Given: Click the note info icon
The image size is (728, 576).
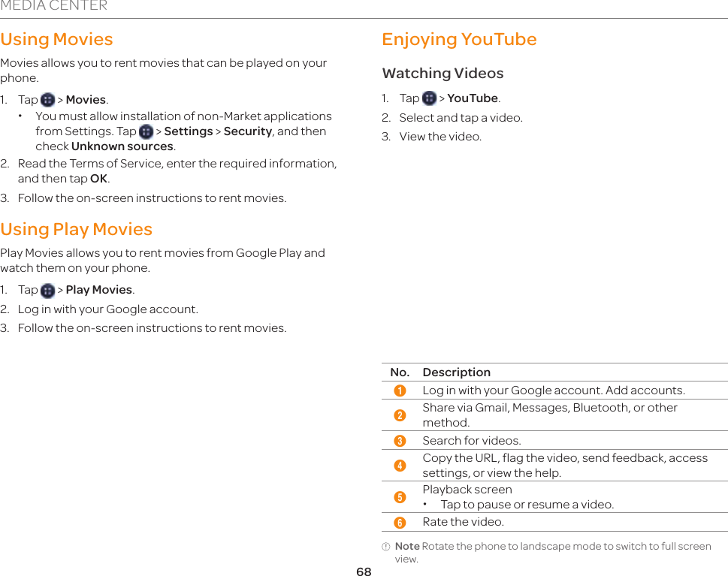Looking at the screenshot, I should click(386, 547).
